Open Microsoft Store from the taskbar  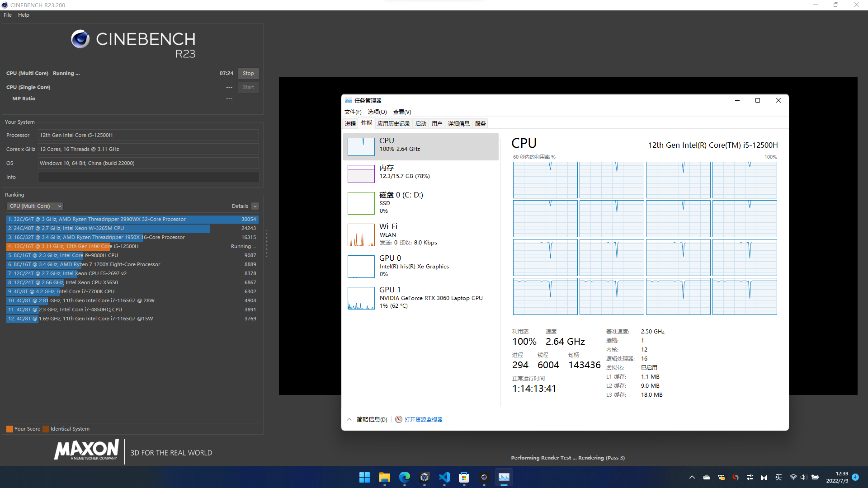464,477
